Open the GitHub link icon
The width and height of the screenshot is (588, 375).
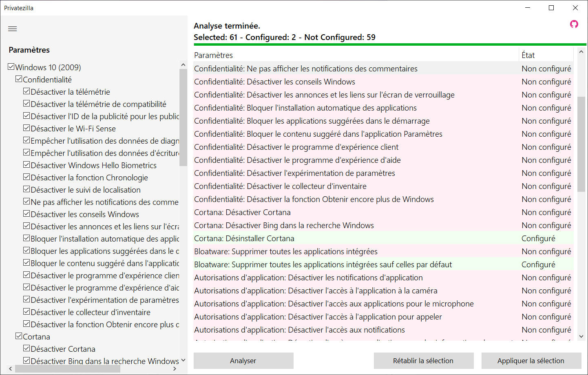pyautogui.click(x=574, y=24)
